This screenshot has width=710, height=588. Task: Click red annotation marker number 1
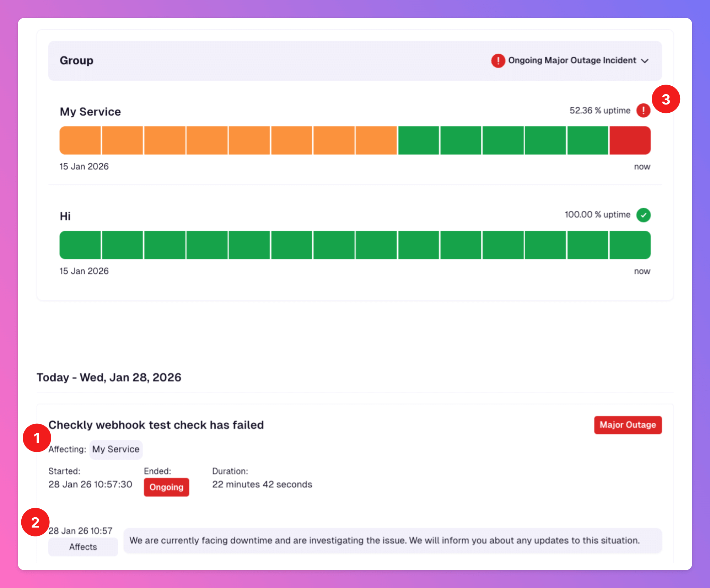pyautogui.click(x=37, y=438)
